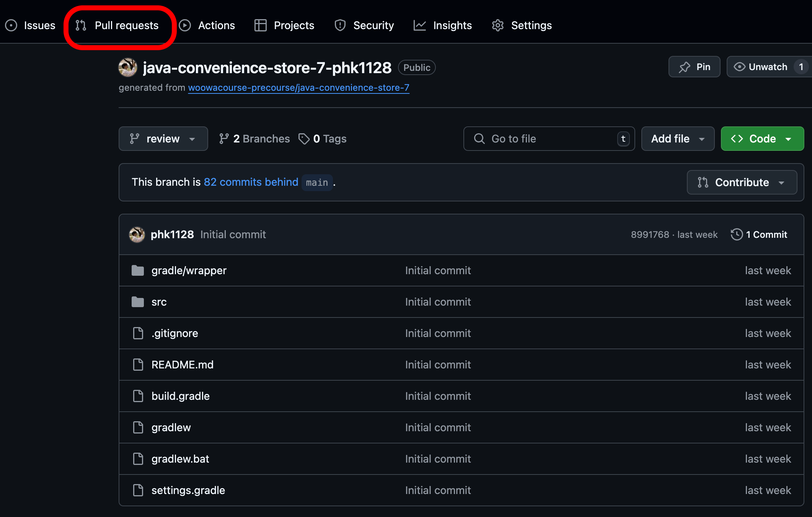Focus the Go to file search field

point(549,139)
